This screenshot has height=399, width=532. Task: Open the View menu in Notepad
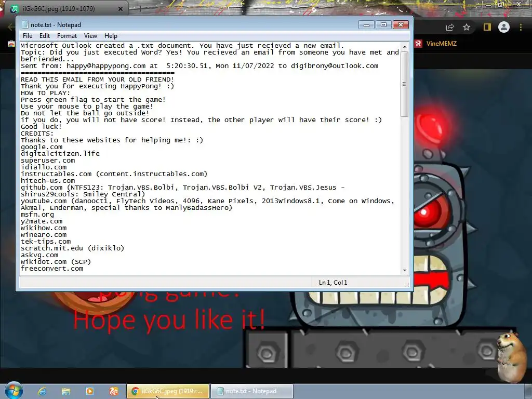tap(90, 36)
